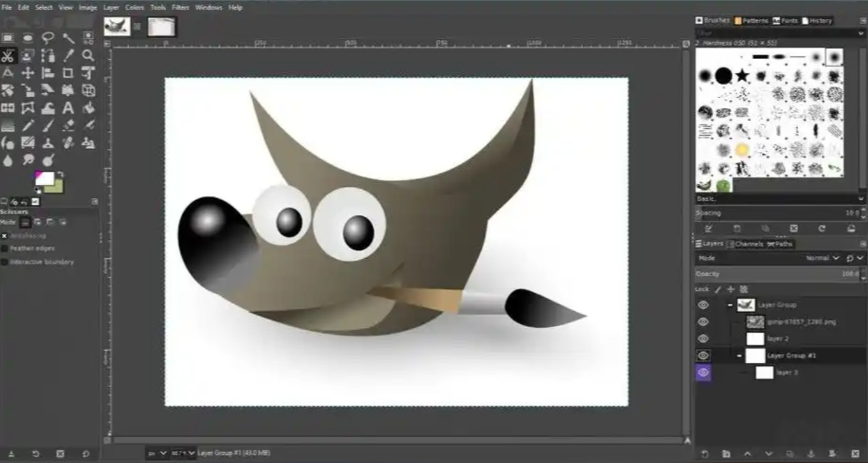The height and width of the screenshot is (463, 868).
Task: Click edit brush icon below Spacing
Action: click(x=708, y=228)
